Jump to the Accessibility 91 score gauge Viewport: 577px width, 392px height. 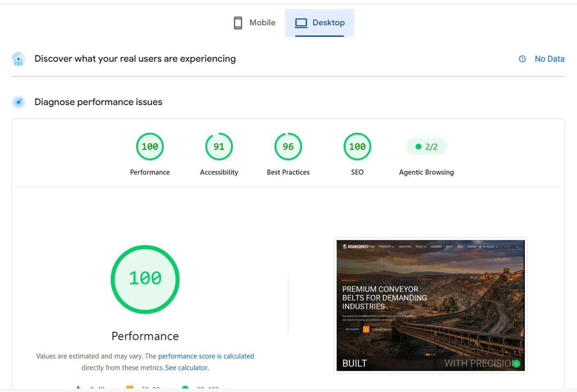pyautogui.click(x=219, y=146)
